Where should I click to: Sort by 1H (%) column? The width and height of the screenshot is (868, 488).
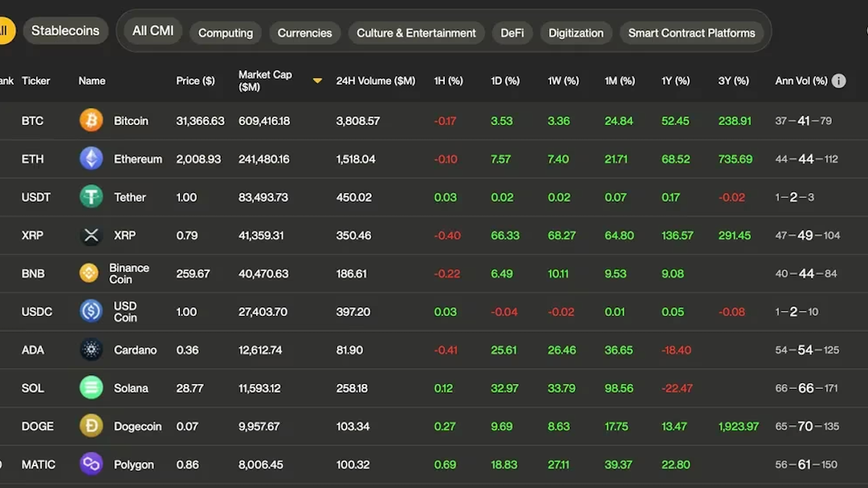[448, 81]
